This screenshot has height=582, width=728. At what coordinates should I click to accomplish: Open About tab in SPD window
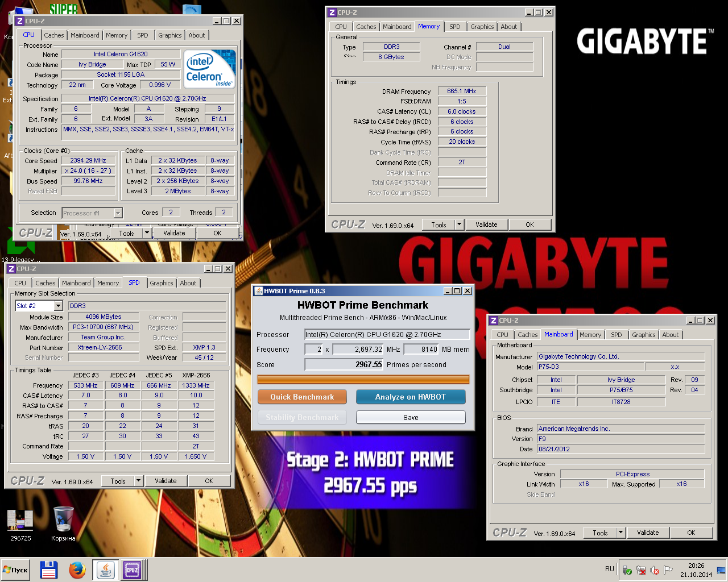(x=188, y=283)
